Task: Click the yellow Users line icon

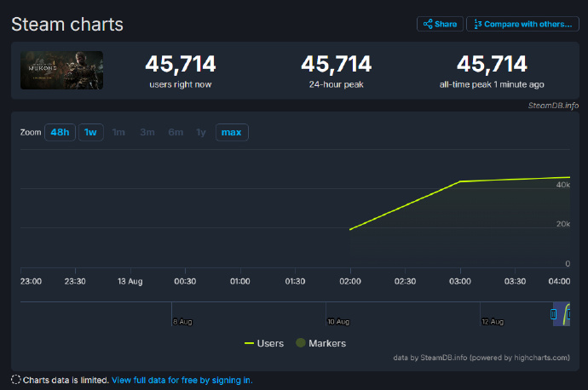Action: coord(249,343)
